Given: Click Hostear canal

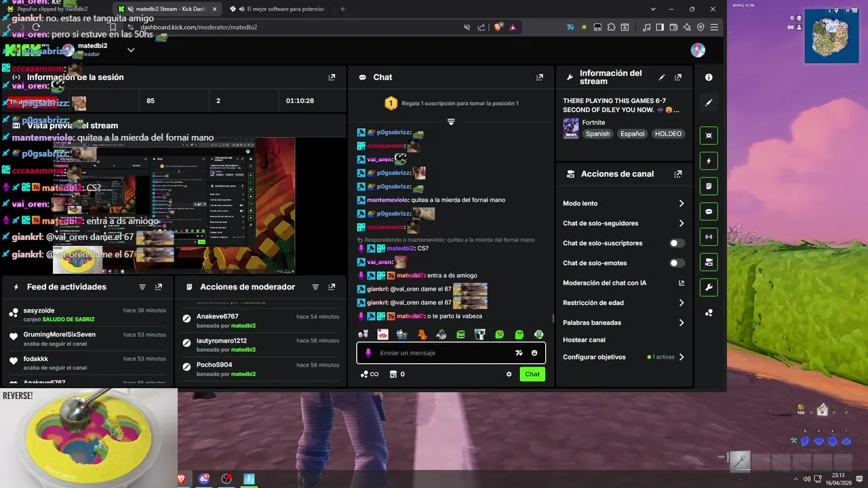Looking at the screenshot, I should coord(584,340).
